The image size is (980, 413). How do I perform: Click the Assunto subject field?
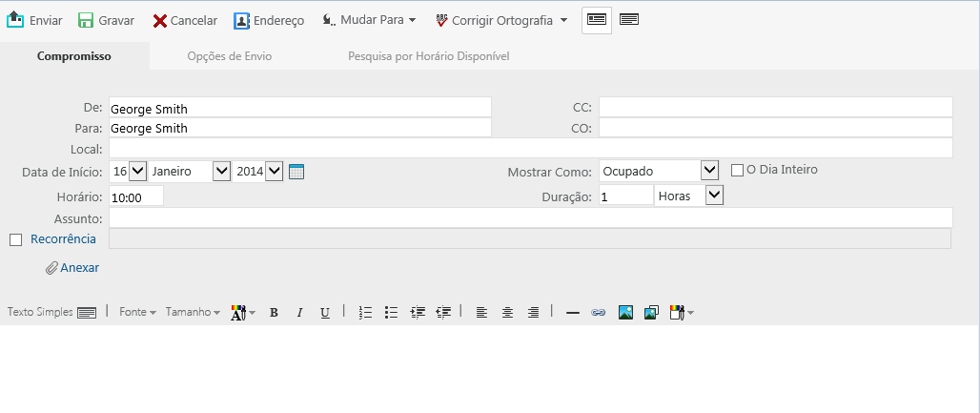click(x=531, y=217)
